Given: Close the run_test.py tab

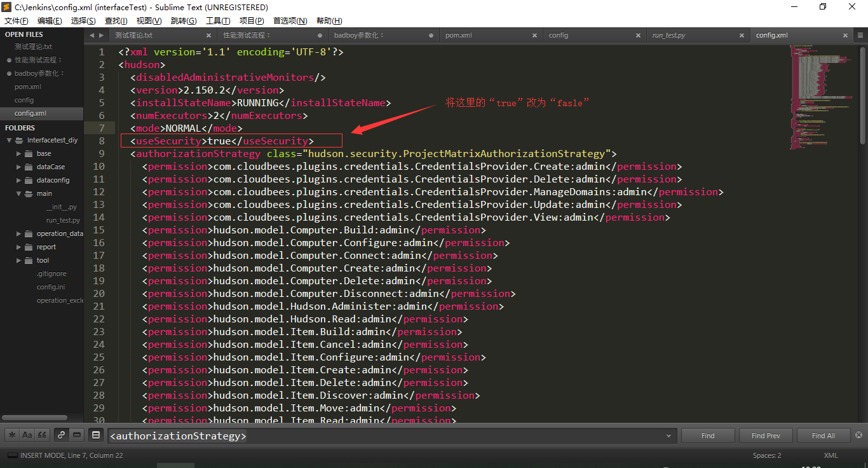Looking at the screenshot, I should tap(743, 36).
